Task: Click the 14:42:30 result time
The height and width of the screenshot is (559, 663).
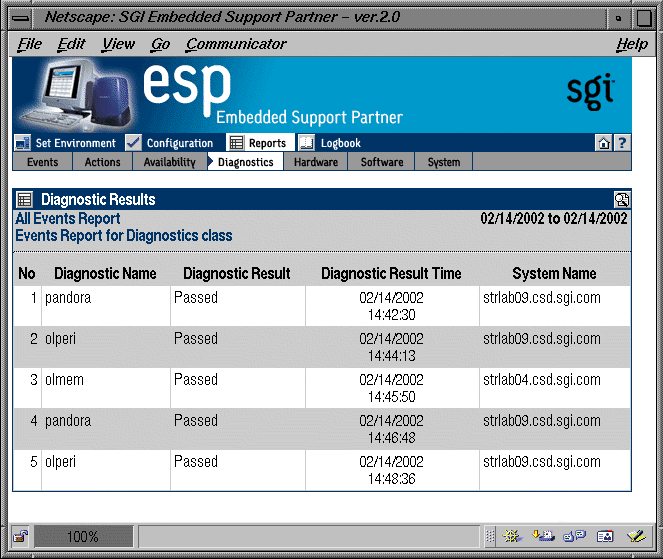Action: coord(392,315)
